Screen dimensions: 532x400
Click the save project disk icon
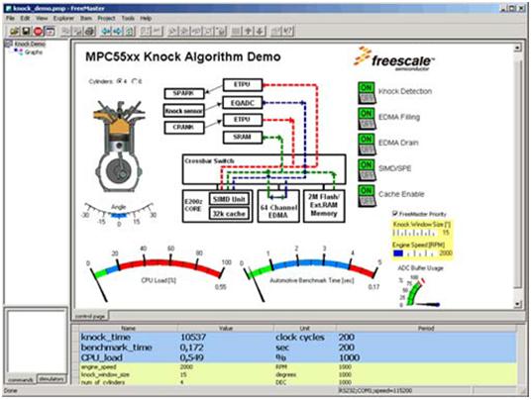point(26,31)
